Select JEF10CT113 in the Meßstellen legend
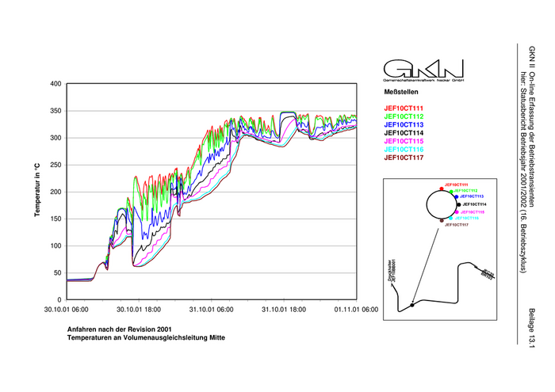The height and width of the screenshot is (392, 555). click(404, 125)
